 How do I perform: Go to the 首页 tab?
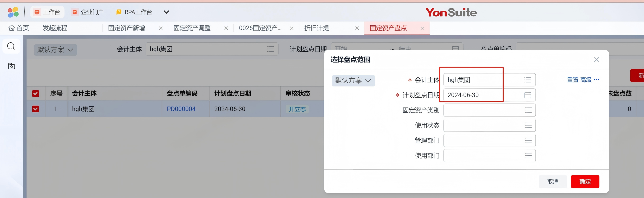19,28
